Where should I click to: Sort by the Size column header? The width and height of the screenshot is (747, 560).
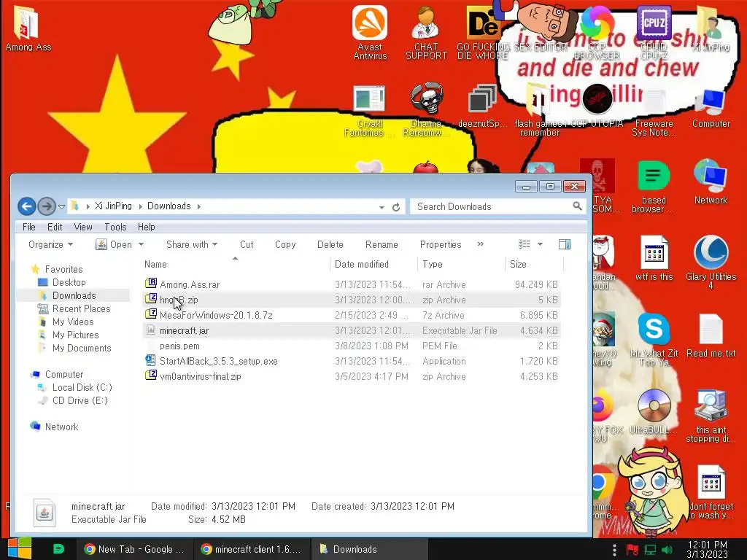coord(535,264)
